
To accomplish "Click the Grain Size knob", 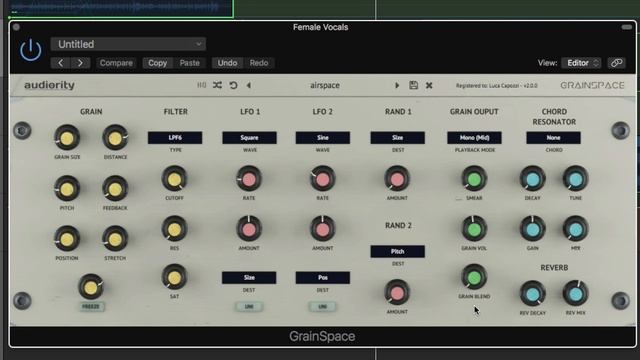I will coord(67,138).
